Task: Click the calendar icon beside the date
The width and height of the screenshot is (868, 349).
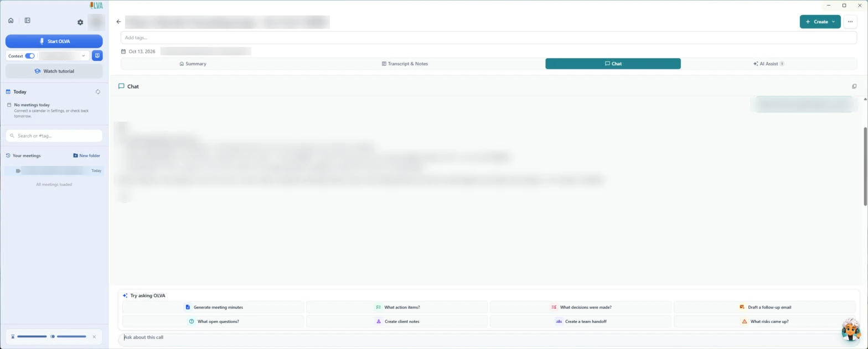Action: pos(123,51)
